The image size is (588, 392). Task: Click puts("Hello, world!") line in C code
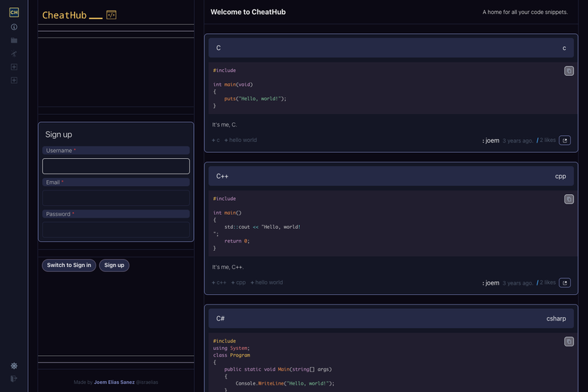point(255,99)
